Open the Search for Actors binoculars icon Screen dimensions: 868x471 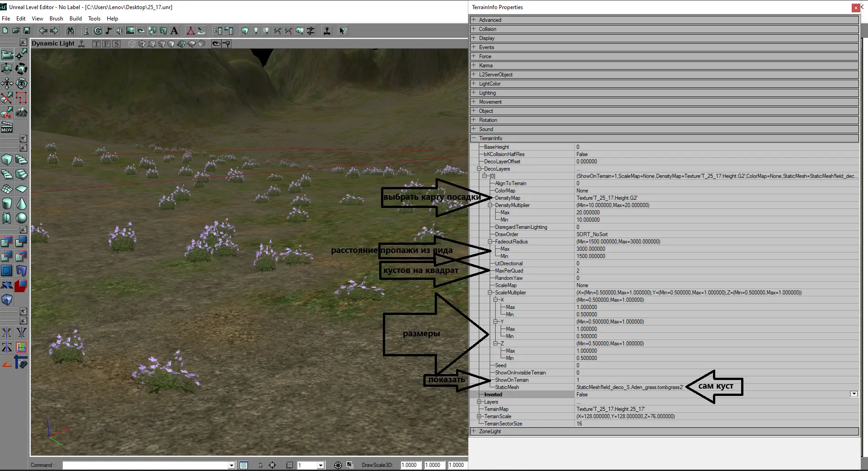pyautogui.click(x=70, y=30)
